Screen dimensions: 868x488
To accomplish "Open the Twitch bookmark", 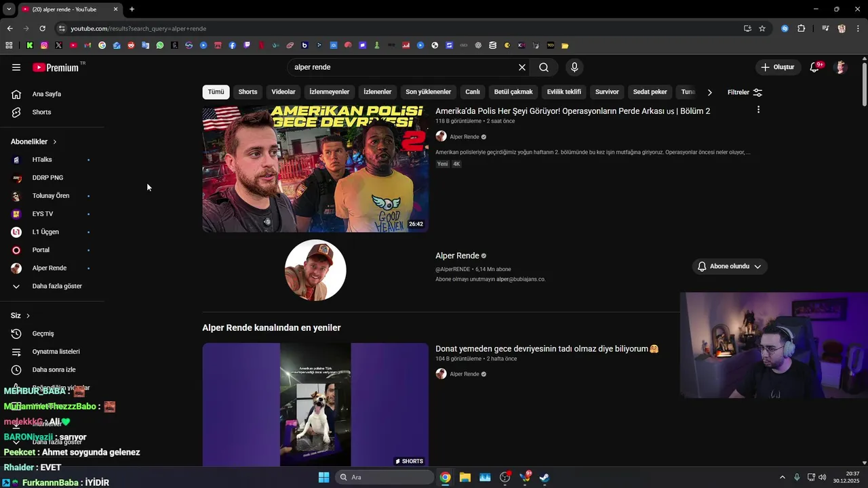I will pyautogui.click(x=247, y=45).
